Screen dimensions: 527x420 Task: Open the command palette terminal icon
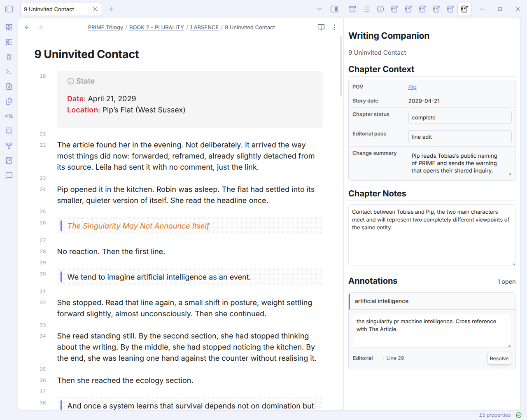(x=9, y=72)
